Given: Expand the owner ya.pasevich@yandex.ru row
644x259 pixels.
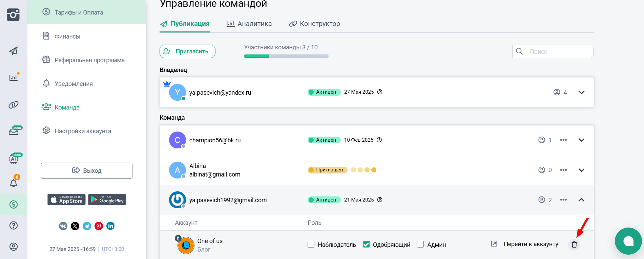Looking at the screenshot, I should pos(581,92).
